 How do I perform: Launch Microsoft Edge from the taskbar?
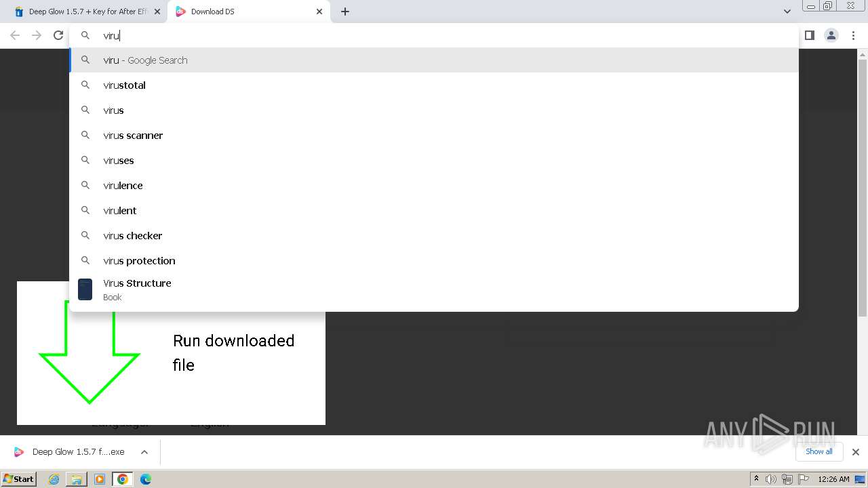146,479
